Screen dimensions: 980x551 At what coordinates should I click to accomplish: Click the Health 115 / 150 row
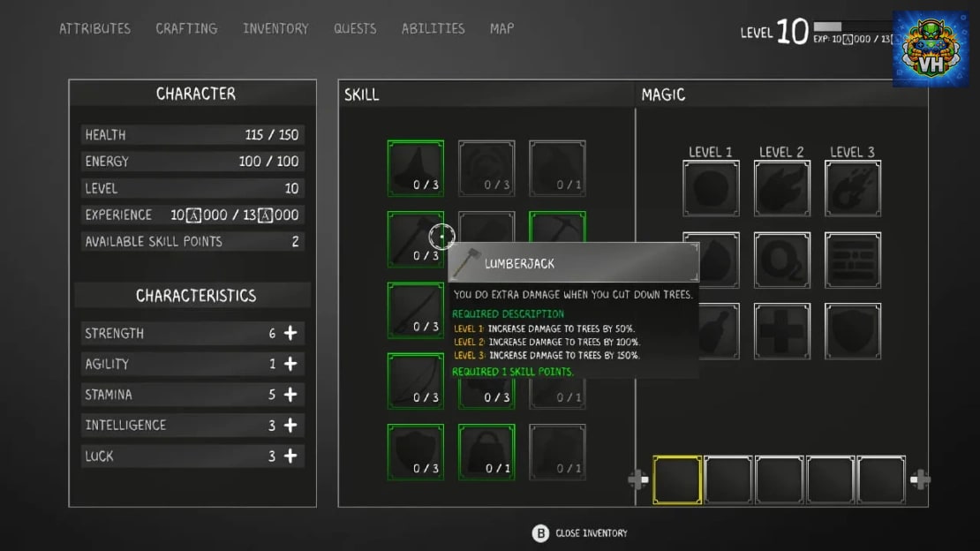pyautogui.click(x=192, y=134)
